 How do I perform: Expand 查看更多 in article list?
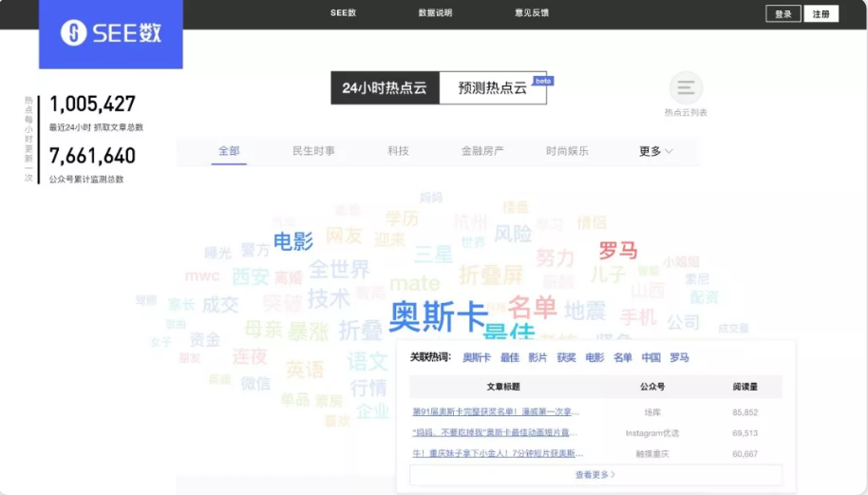595,474
